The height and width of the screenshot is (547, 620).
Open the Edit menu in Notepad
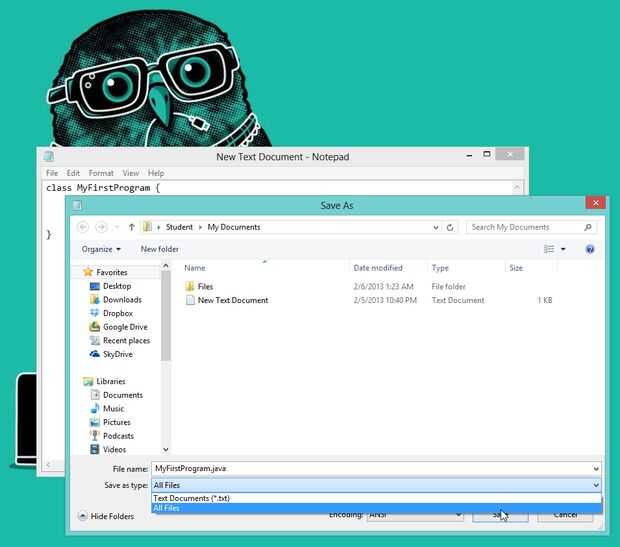point(73,173)
